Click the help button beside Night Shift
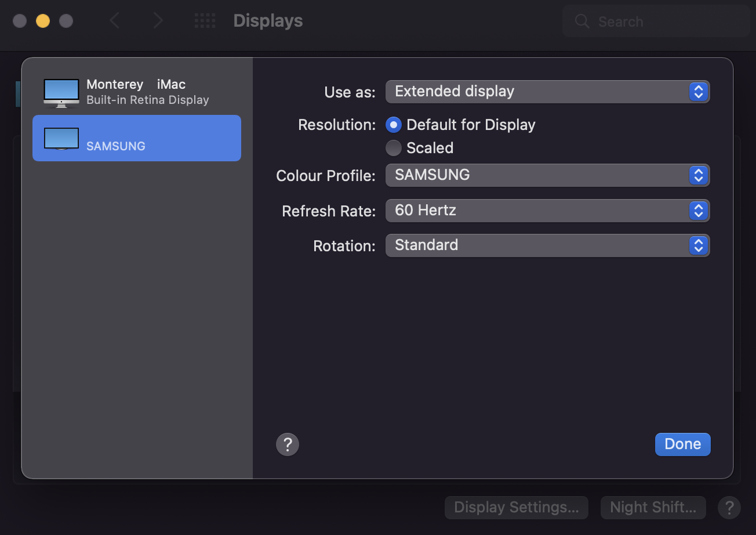This screenshot has height=535, width=756. pos(729,508)
